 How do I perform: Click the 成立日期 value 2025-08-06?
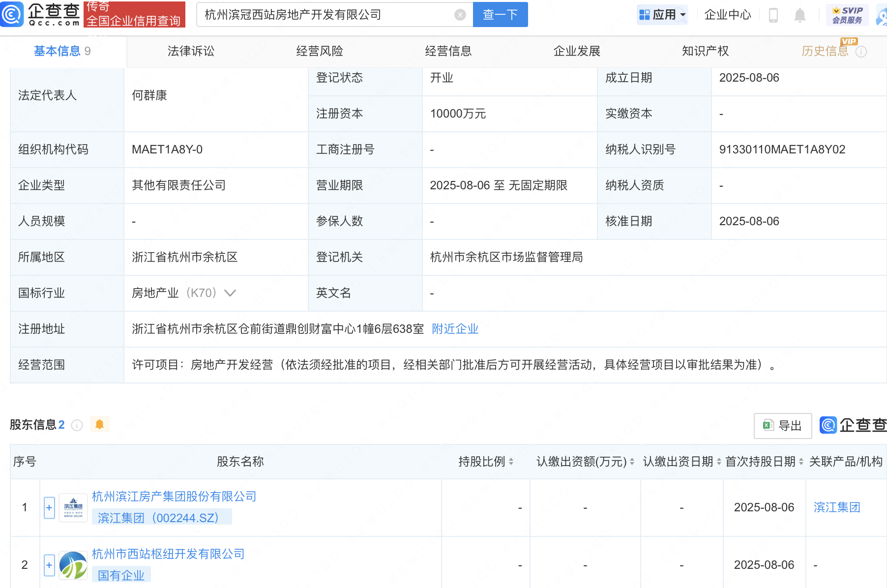pos(749,78)
